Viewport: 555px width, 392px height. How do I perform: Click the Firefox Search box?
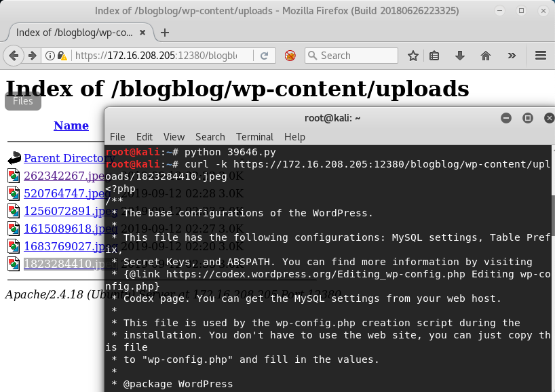[351, 56]
